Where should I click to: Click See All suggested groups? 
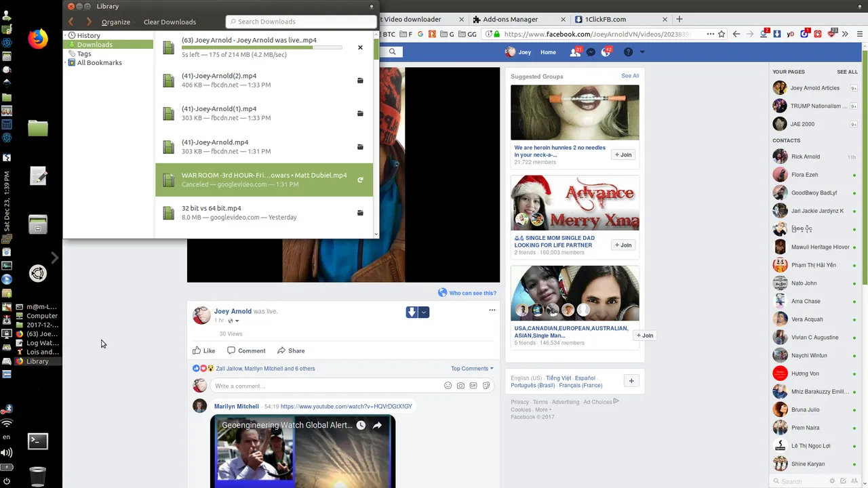630,76
